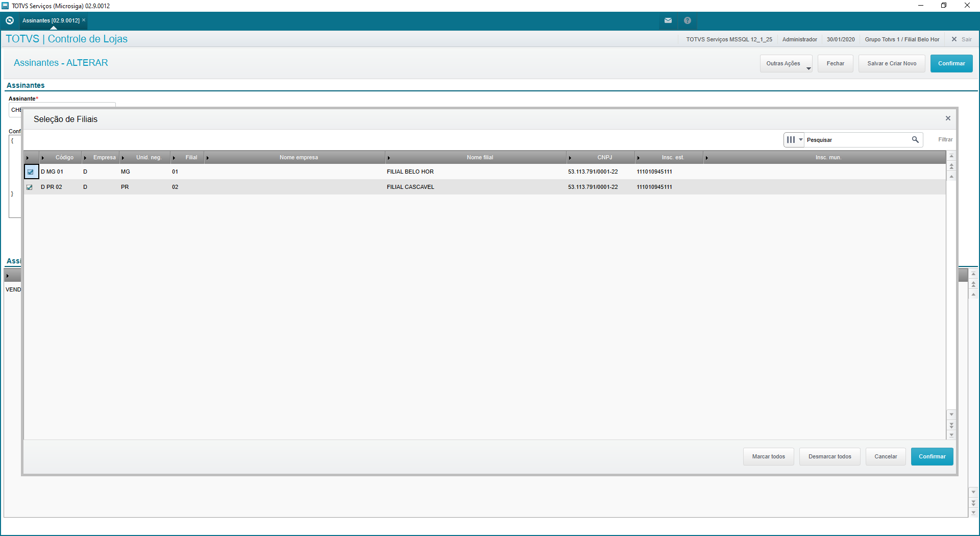
Task: Click the arrow on the Nome filial column header
Action: point(389,158)
